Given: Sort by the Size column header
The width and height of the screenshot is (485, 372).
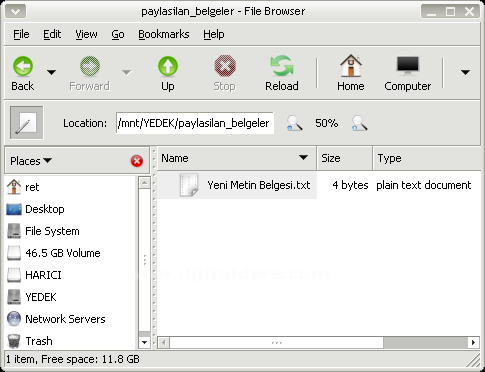Looking at the screenshot, I should point(345,158).
